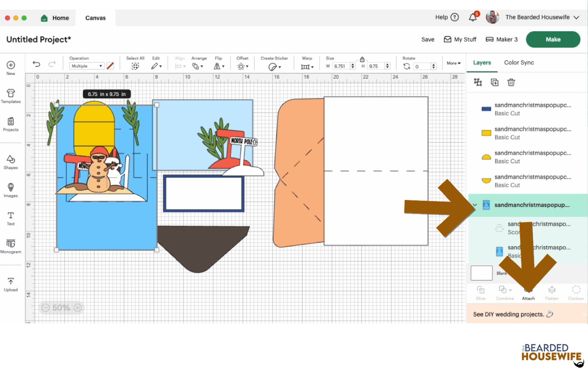Click the Attach label

coord(528,299)
